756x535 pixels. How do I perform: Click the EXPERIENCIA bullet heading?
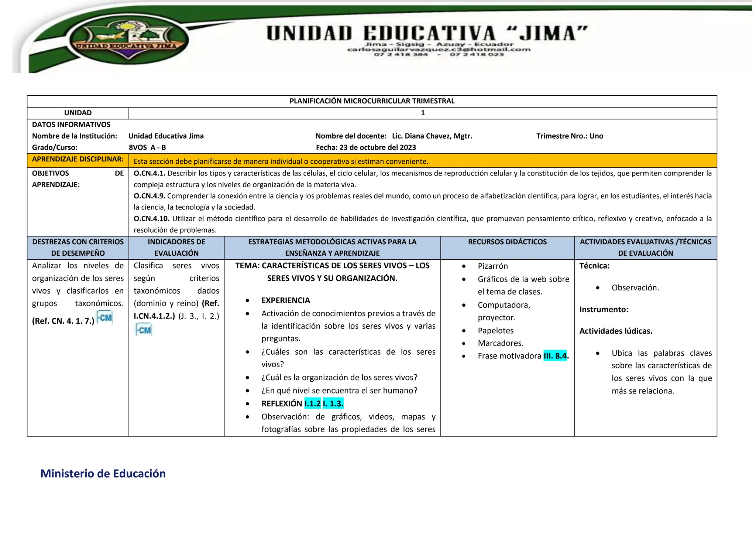(x=286, y=300)
